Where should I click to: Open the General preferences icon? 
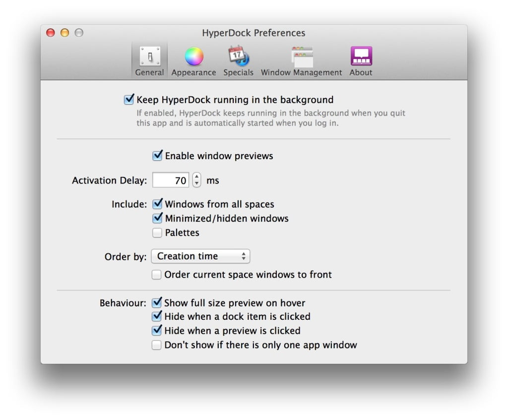[x=149, y=57]
